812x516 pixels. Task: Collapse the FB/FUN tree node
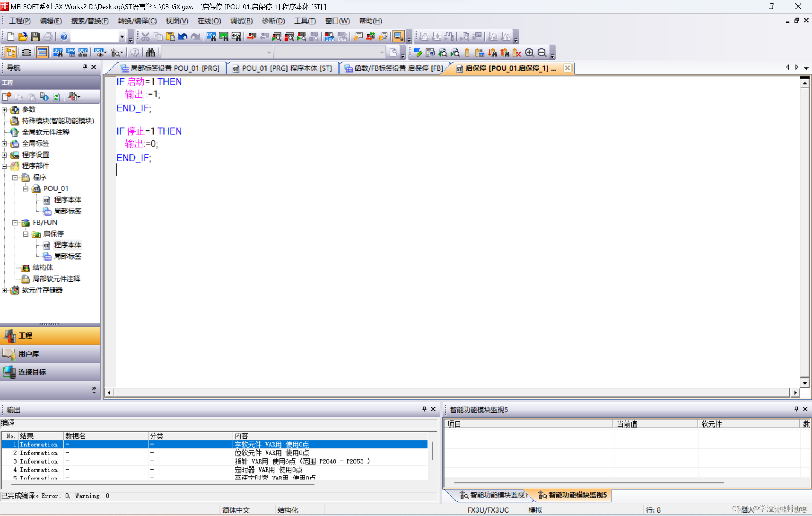15,222
